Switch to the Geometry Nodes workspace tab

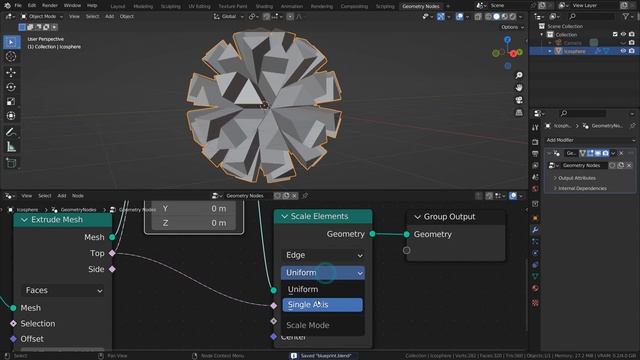420,6
